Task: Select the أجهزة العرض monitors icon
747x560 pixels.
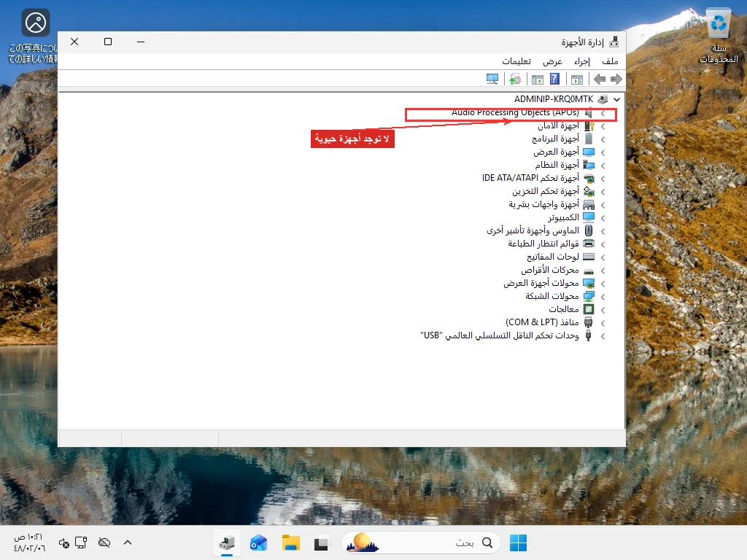Action: [589, 152]
